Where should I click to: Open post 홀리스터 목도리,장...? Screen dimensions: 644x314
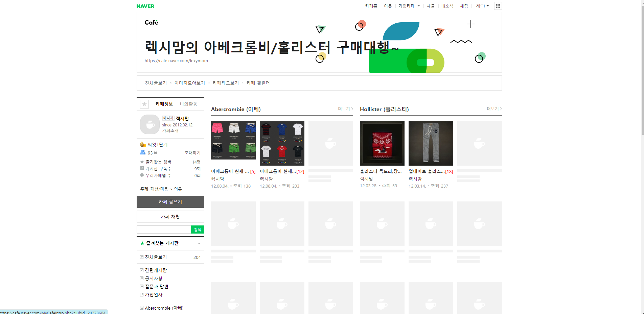coord(381,172)
